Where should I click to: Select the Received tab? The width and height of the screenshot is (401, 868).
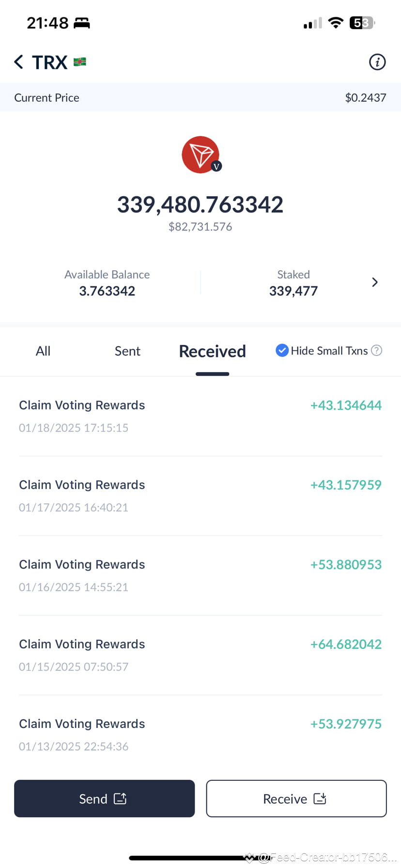tap(212, 351)
